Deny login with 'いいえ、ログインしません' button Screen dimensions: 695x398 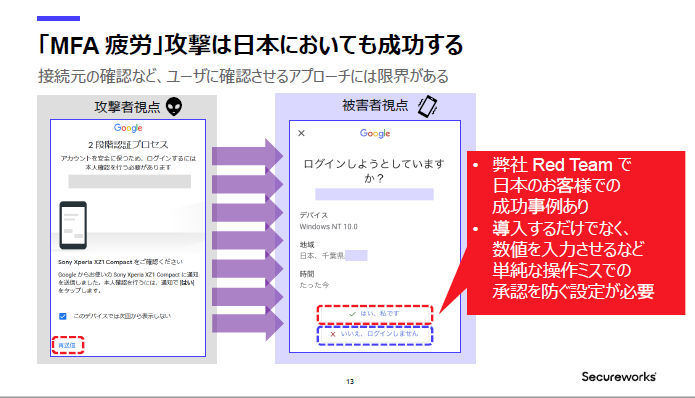[x=375, y=335]
